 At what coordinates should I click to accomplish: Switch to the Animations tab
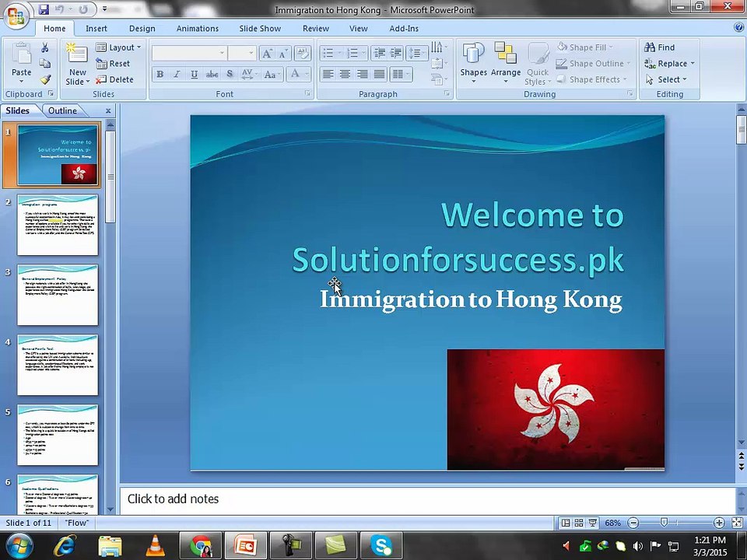point(197,29)
